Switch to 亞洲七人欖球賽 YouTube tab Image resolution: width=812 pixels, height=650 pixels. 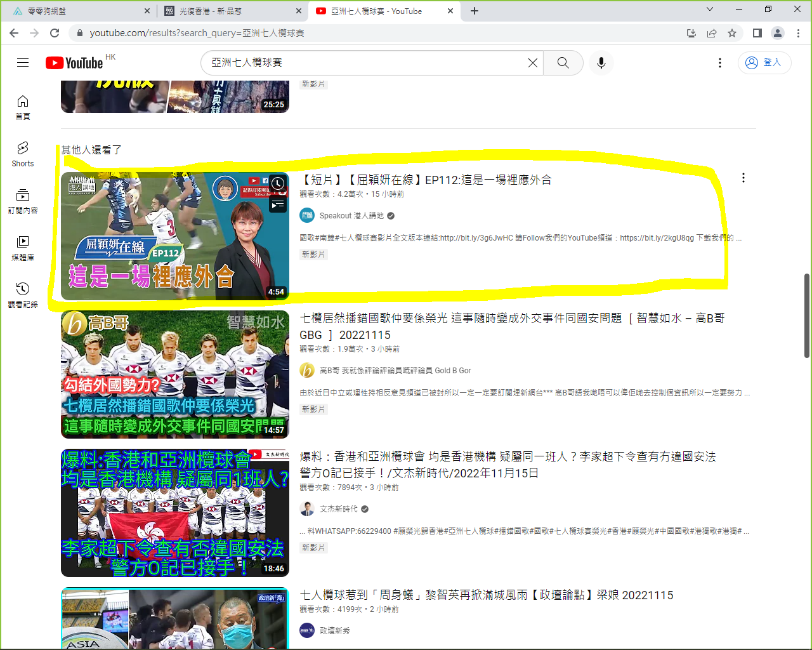click(384, 11)
